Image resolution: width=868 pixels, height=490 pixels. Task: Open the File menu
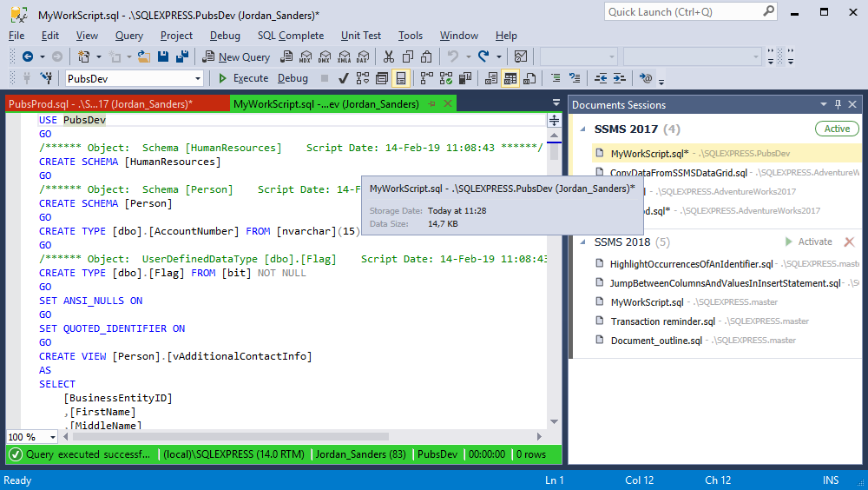pyautogui.click(x=16, y=36)
